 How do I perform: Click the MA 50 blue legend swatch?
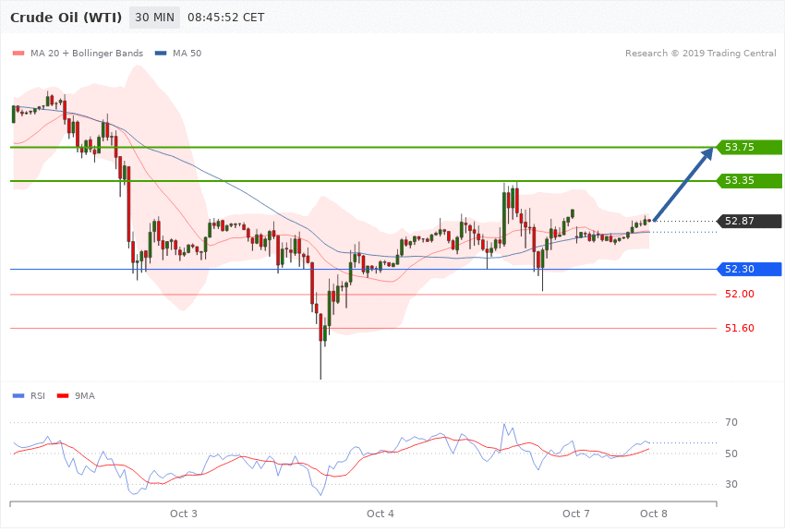coord(161,53)
